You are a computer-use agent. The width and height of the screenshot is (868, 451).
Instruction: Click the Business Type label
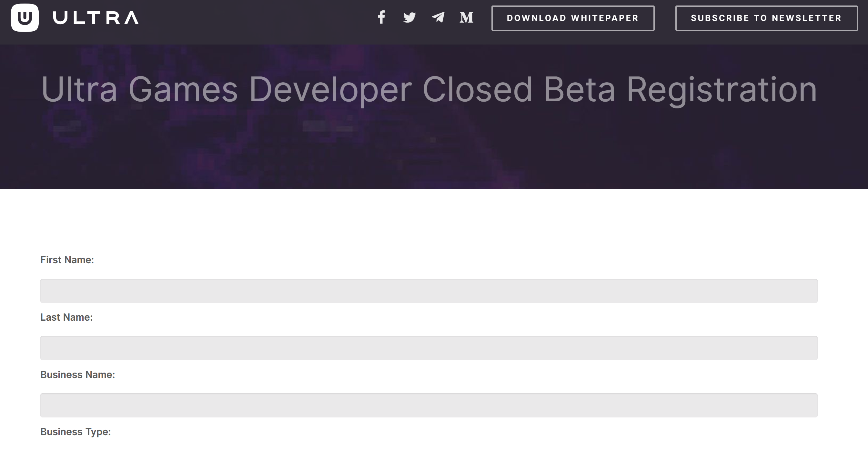[x=76, y=432]
